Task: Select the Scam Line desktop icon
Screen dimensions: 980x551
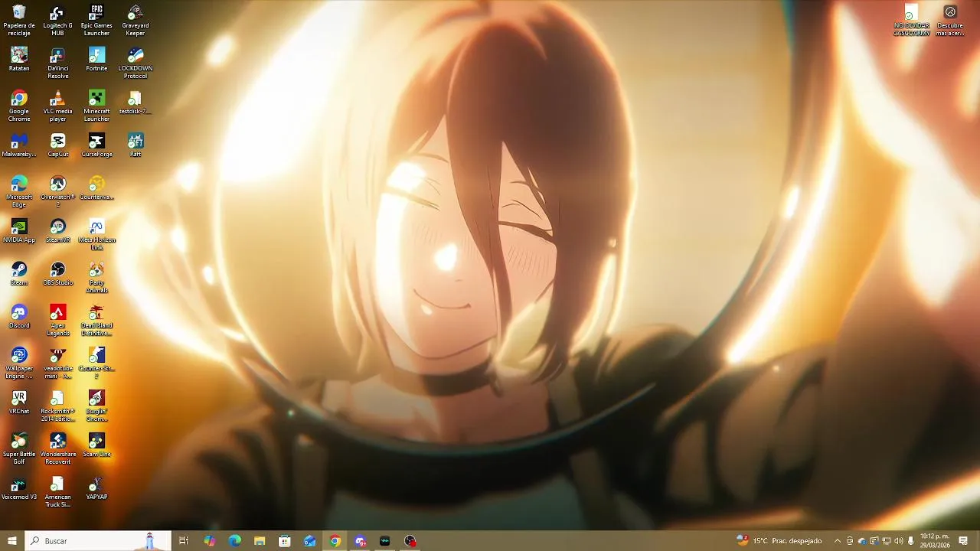Action: [96, 445]
